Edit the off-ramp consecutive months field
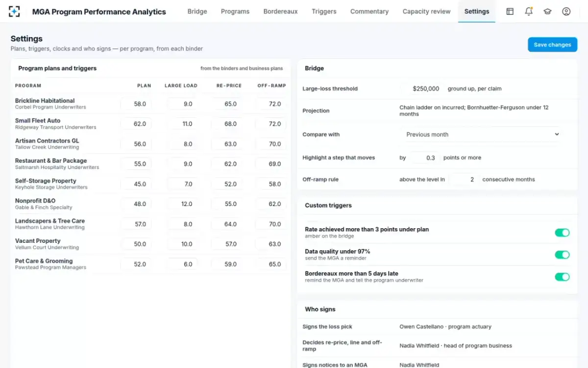 pyautogui.click(x=464, y=180)
